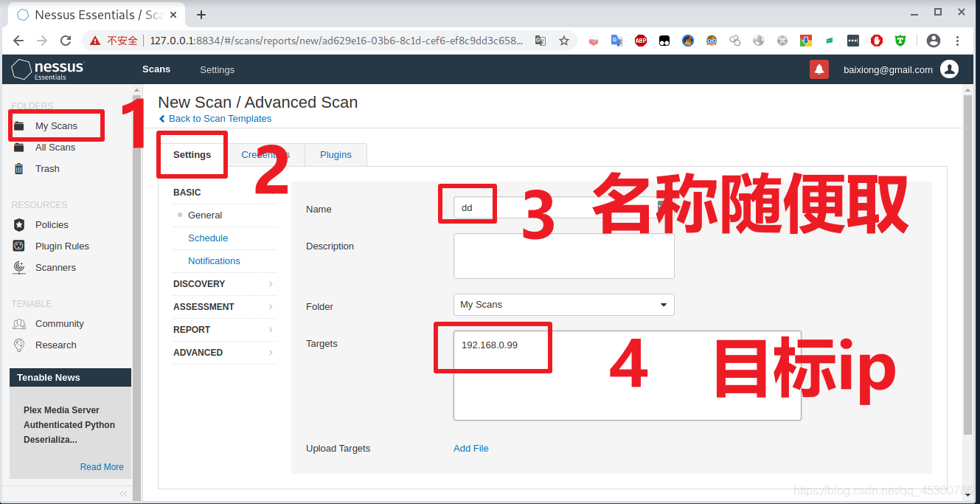Expand the ASSESSMENT section
This screenshot has width=980, height=504.
[x=225, y=306]
